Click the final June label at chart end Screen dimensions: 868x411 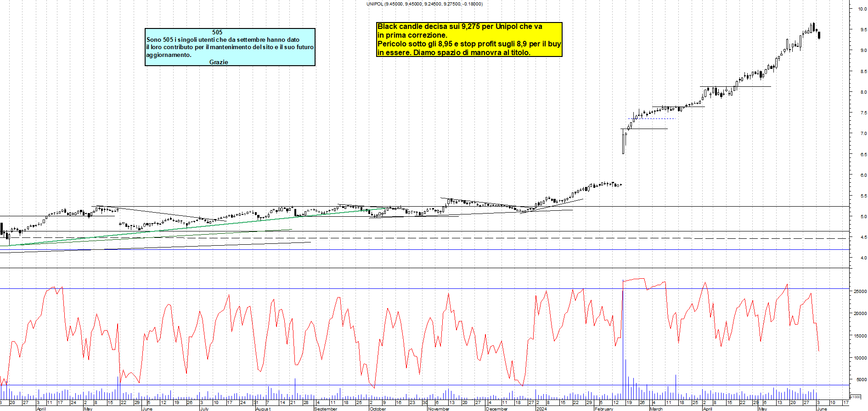(822, 409)
